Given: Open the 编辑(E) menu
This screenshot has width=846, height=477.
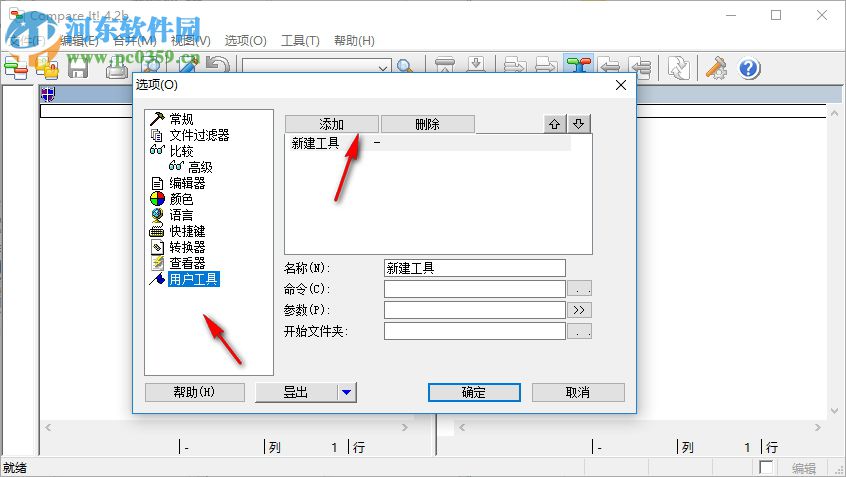Looking at the screenshot, I should tap(79, 40).
